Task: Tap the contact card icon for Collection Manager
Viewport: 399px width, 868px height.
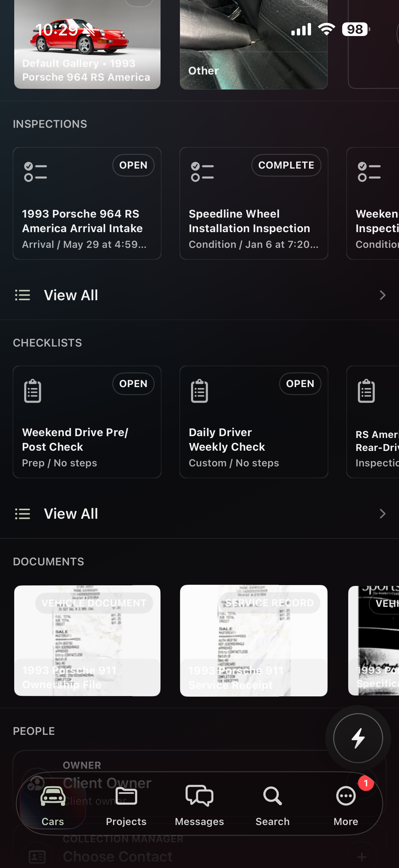Action: (37, 856)
